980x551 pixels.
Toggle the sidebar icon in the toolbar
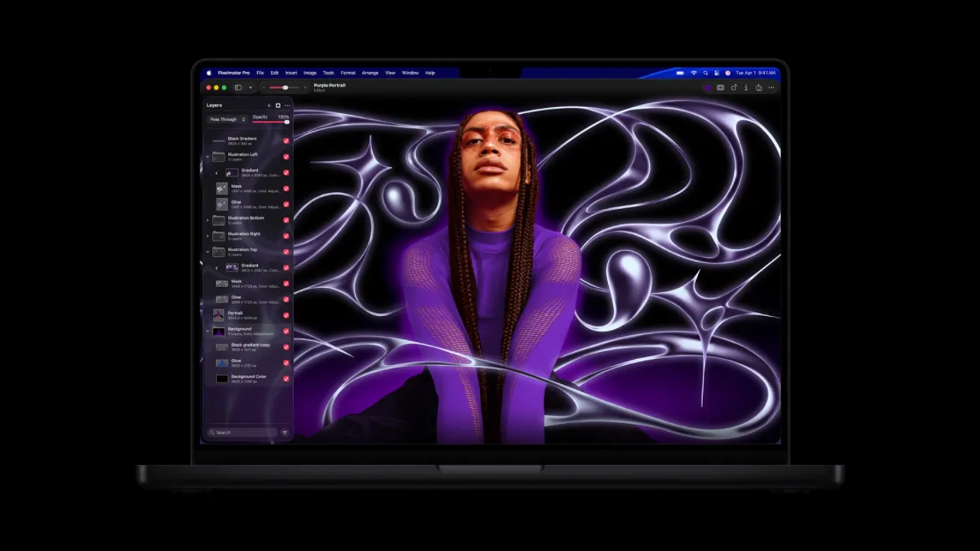pos(238,88)
